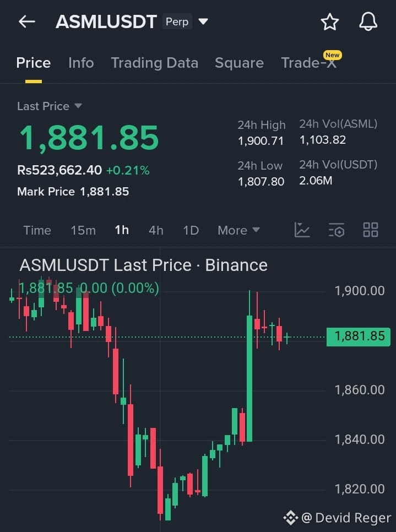Click the +0.21% change value
Image resolution: width=396 pixels, height=532 pixels.
128,170
